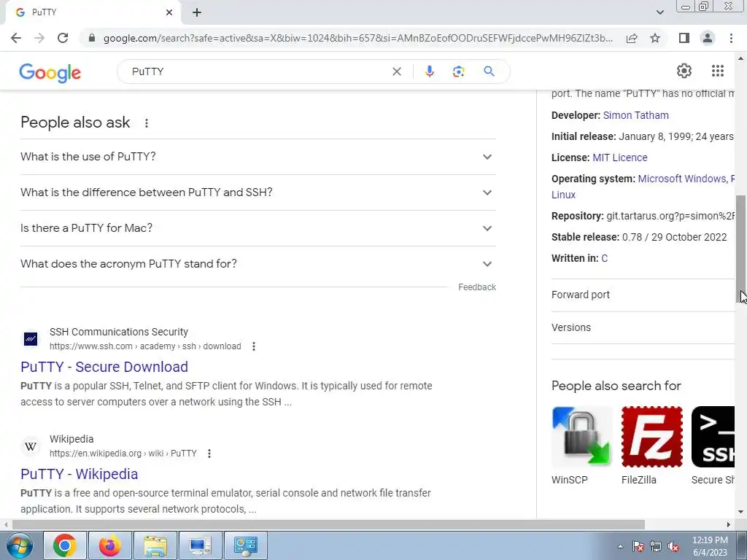Viewport: 747px width, 560px height.
Task: Open the tab search chevron
Action: click(x=659, y=12)
